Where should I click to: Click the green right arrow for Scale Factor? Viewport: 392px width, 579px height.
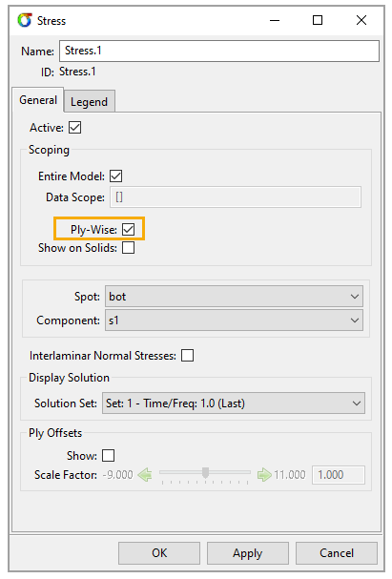(264, 474)
